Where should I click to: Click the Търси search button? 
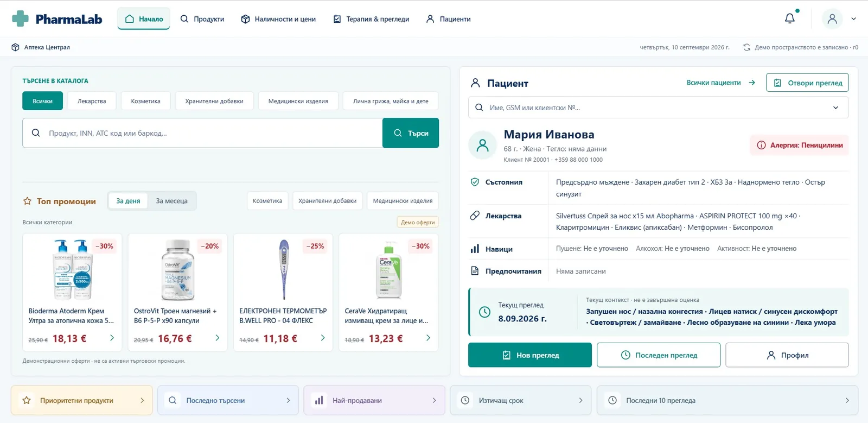click(x=411, y=133)
